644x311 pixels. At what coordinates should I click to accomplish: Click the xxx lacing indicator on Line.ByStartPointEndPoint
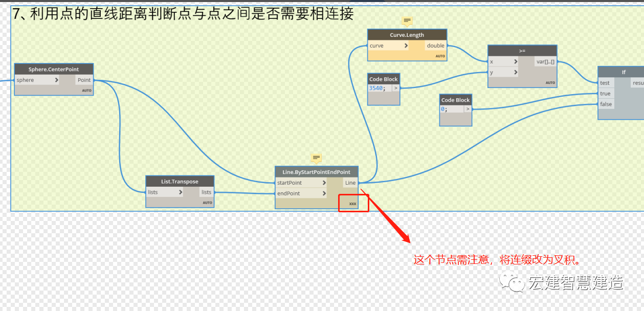pos(353,204)
